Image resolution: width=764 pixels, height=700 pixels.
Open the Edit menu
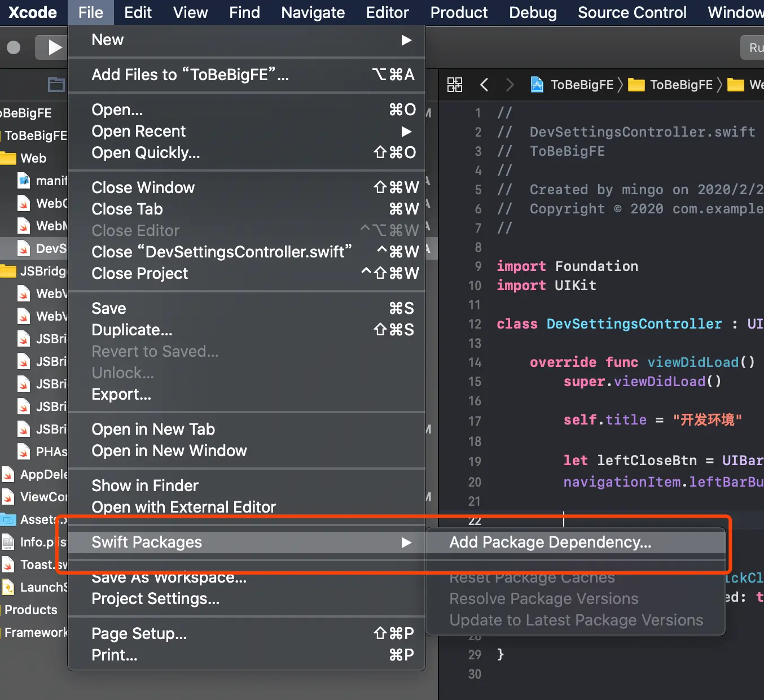point(138,12)
